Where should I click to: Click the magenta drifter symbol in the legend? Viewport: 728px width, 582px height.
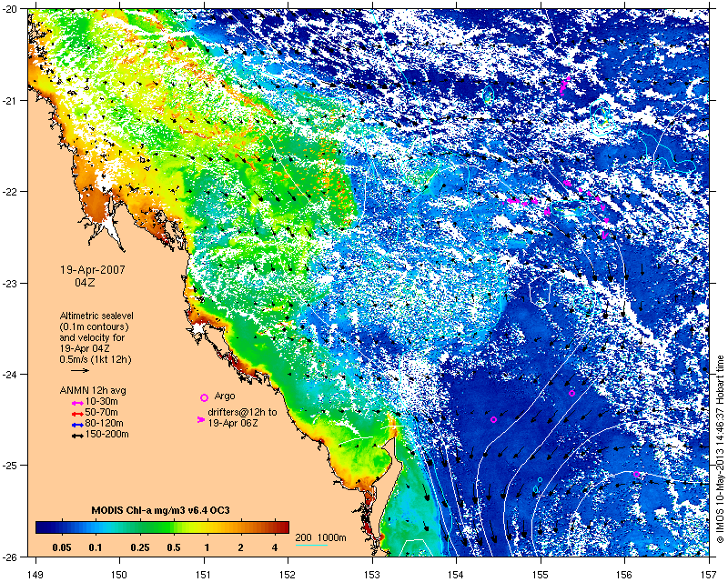point(201,419)
